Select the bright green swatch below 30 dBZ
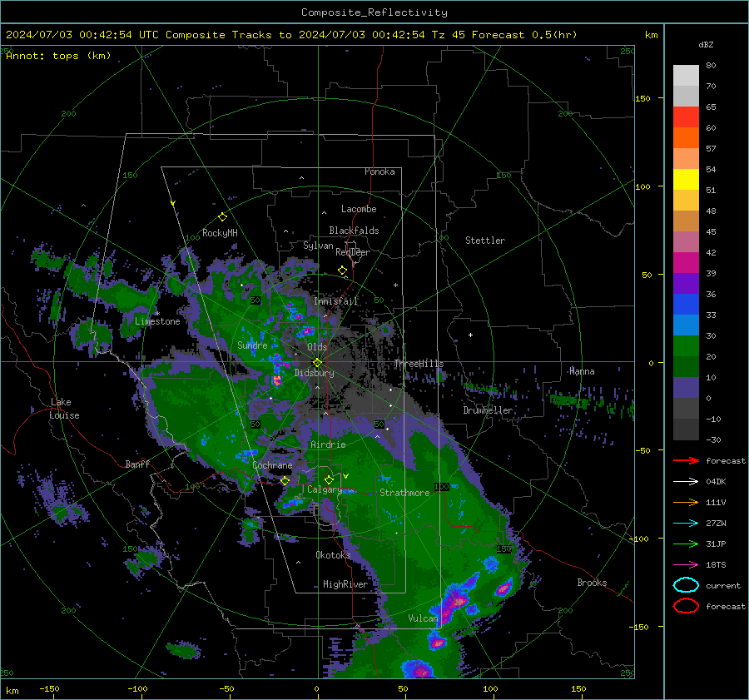This screenshot has height=700, width=749. coord(686,346)
